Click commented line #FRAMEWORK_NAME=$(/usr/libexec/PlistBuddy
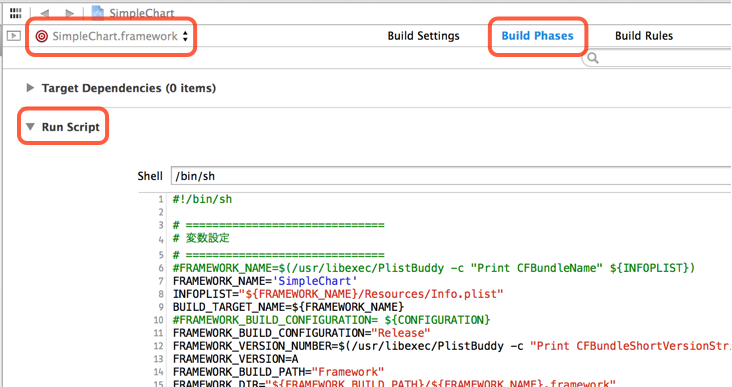732x387 pixels. click(x=434, y=268)
